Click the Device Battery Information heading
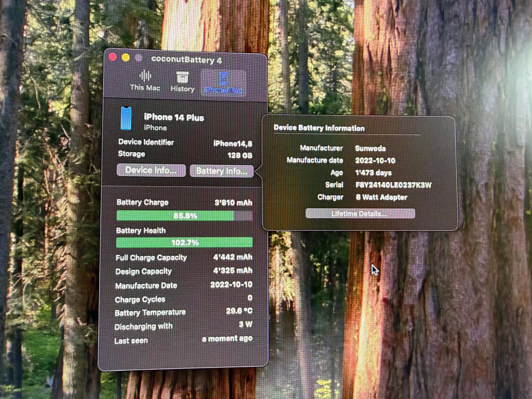Viewport: 532px width, 399px height. 319,128
